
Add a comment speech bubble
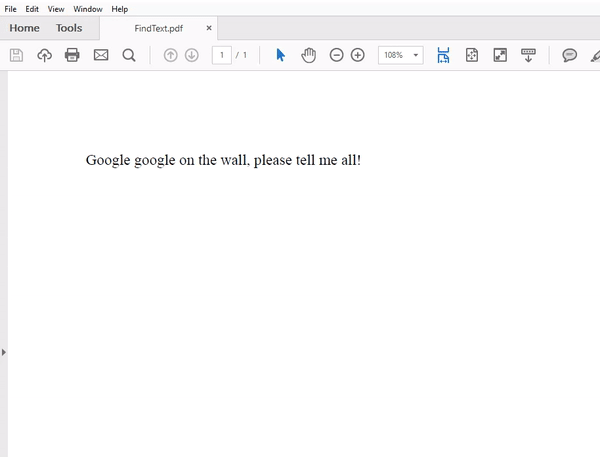569,55
